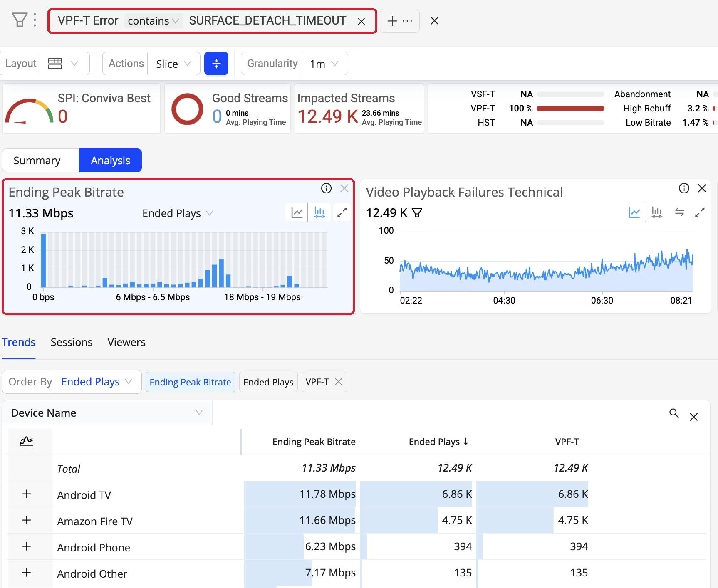Close the Device Name table panel

693,417
